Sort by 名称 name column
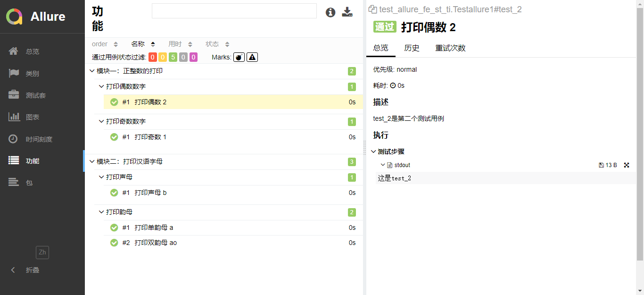 pos(143,44)
